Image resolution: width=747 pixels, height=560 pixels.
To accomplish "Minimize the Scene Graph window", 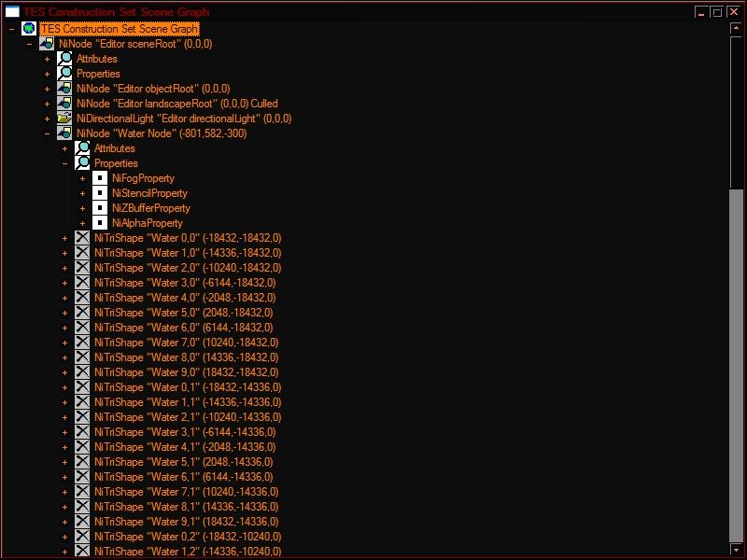I will click(x=700, y=12).
